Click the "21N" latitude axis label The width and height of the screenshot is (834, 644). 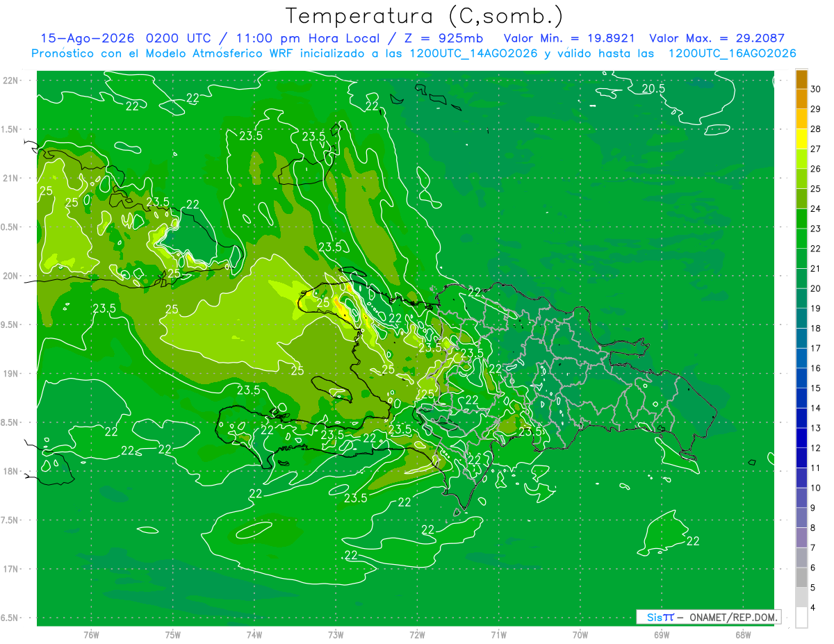(11, 179)
